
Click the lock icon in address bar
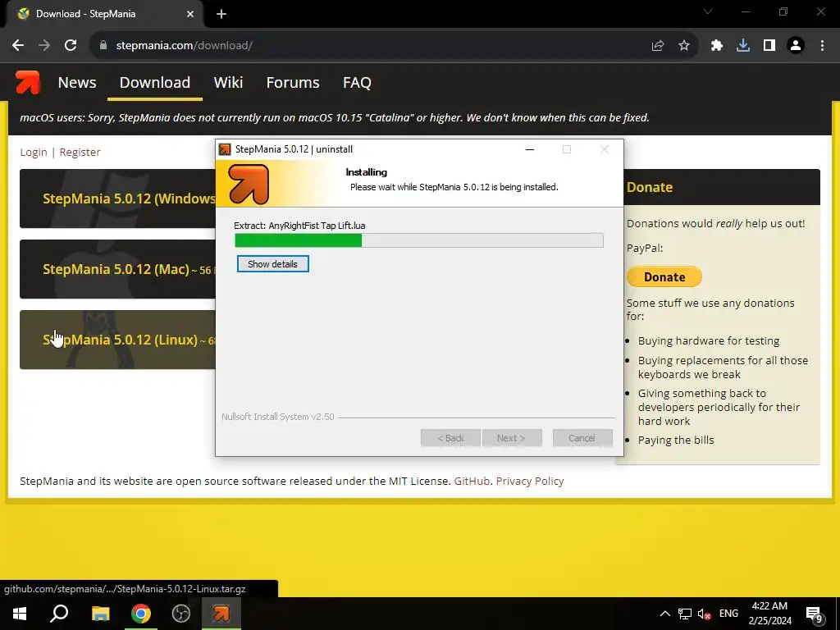tap(103, 46)
